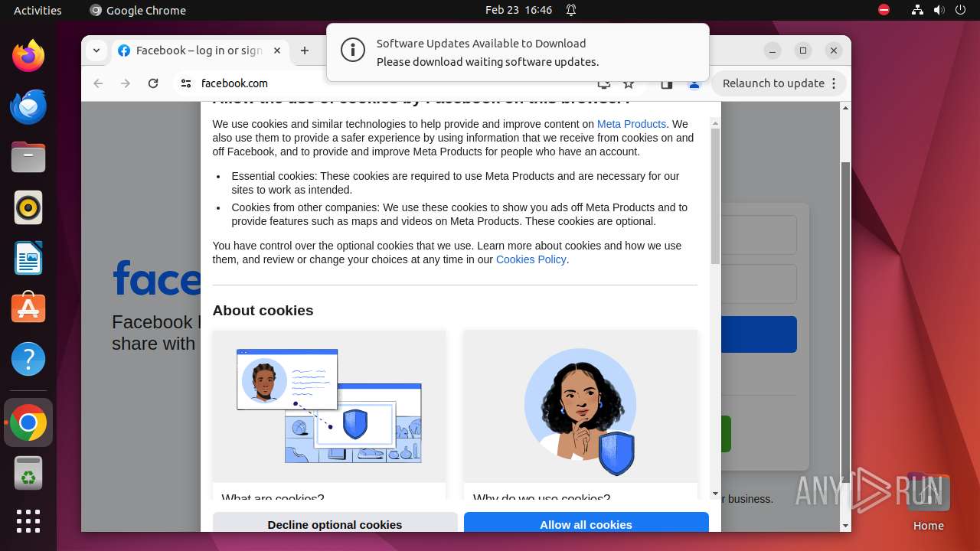This screenshot has height=551, width=980.
Task: Open the clock calendar Feb 23 16:46
Action: (x=518, y=10)
